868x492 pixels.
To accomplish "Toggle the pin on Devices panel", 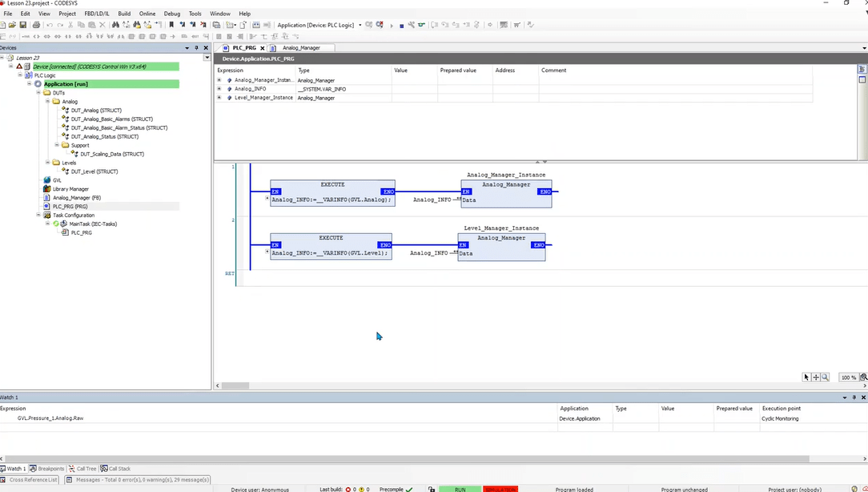I will tap(196, 48).
